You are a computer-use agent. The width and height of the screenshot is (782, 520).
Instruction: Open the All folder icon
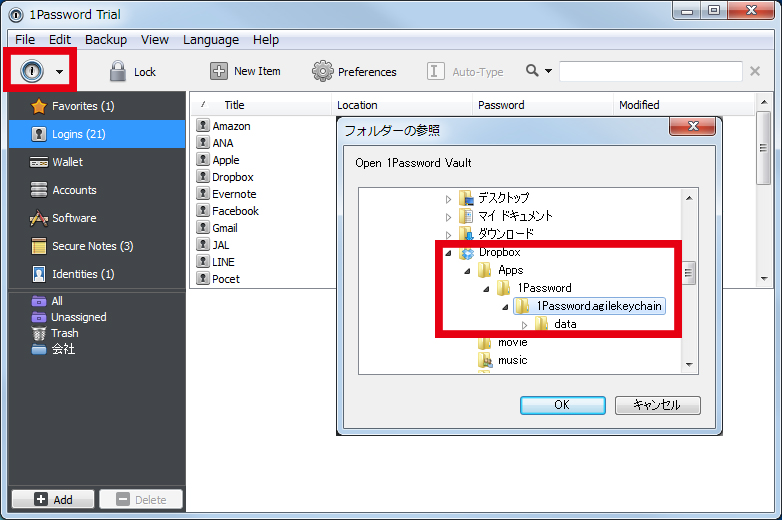click(x=38, y=301)
